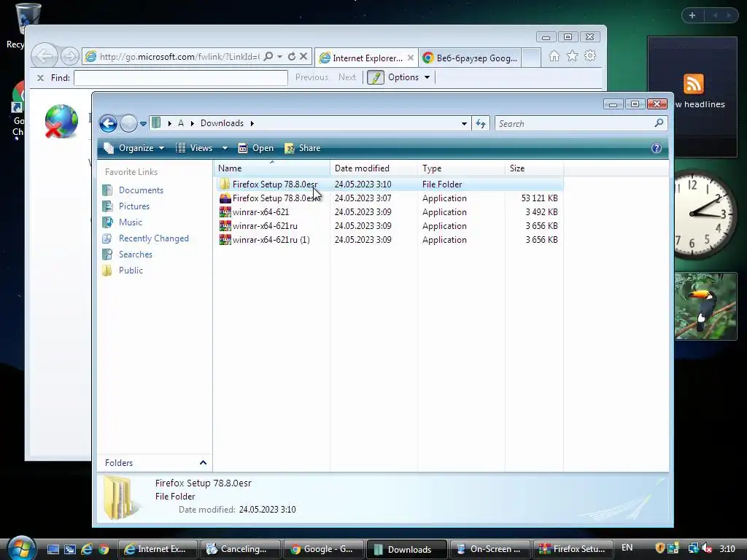Open IE Home icon
This screenshot has width=747, height=560.
click(554, 56)
